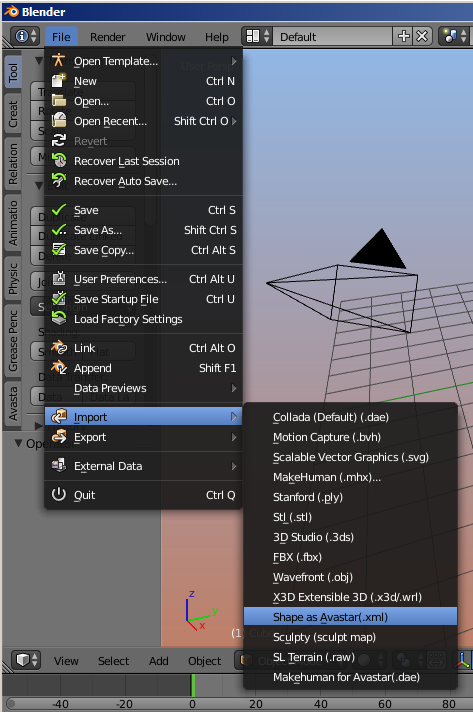The image size is (473, 712).
Task: Open the Render menu
Action: (x=107, y=37)
